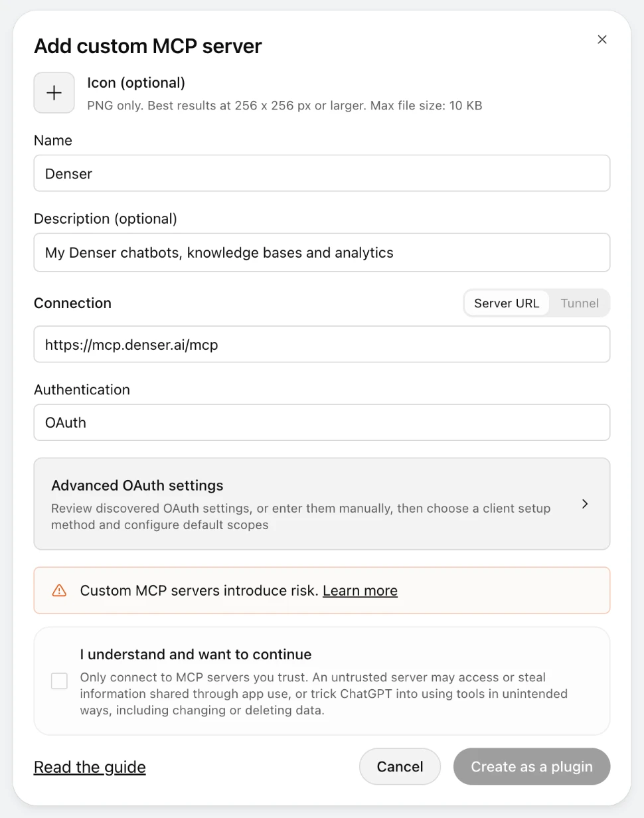Click the orange warning triangle icon
Image resolution: width=644 pixels, height=818 pixels.
click(x=59, y=590)
